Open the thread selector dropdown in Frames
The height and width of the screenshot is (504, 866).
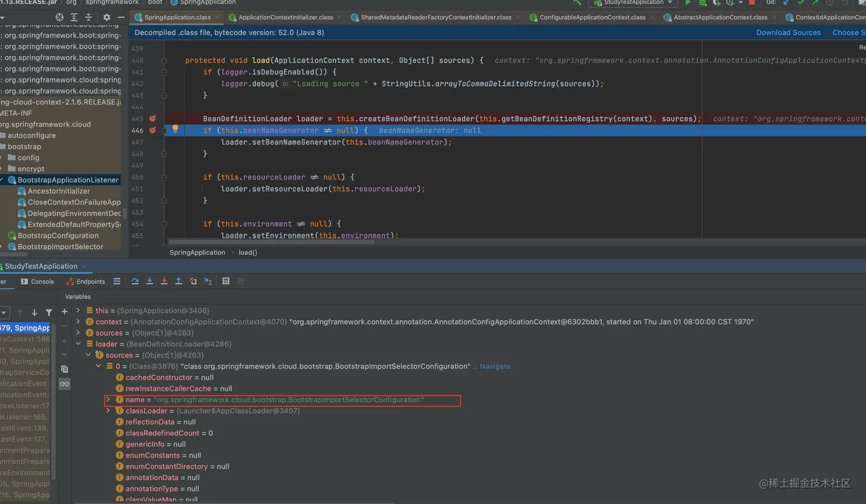[4, 313]
